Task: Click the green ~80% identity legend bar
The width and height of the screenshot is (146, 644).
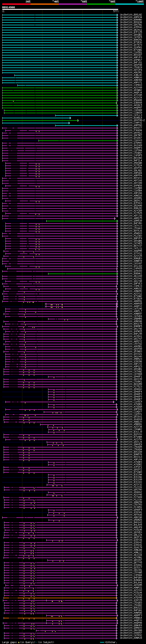Action: coord(101,4)
